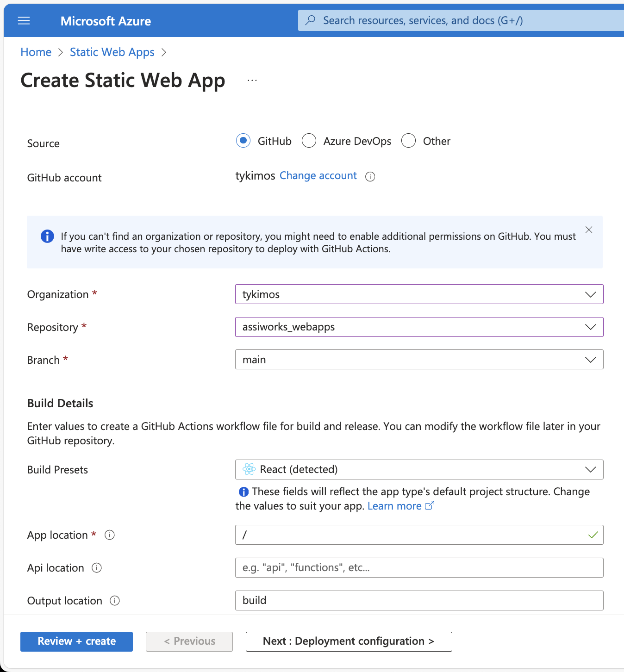This screenshot has width=624, height=672.
Task: Click Api location info icon
Action: click(97, 568)
